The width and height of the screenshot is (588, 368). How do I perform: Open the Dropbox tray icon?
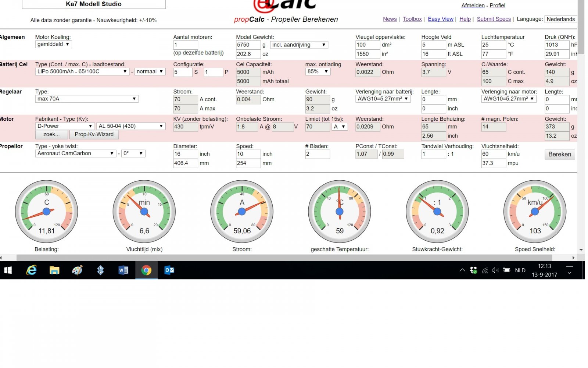(x=473, y=270)
